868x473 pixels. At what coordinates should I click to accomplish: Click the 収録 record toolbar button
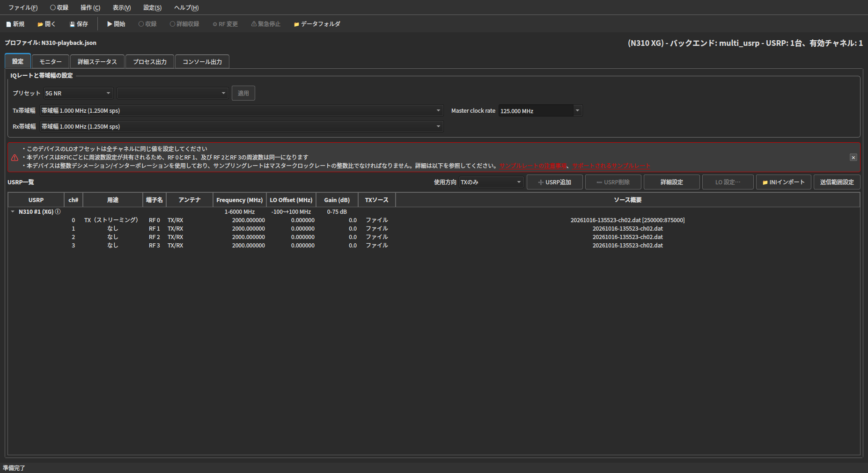[147, 24]
